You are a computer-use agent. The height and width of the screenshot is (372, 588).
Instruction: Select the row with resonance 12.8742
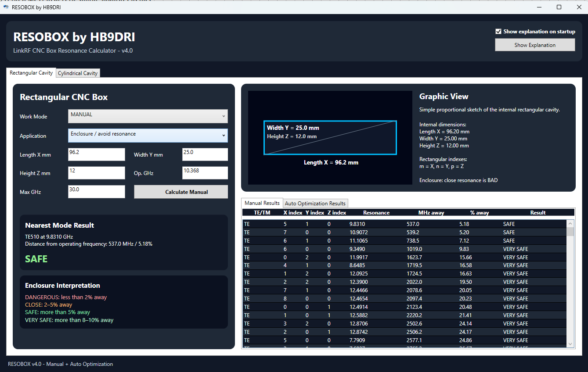[405, 332]
